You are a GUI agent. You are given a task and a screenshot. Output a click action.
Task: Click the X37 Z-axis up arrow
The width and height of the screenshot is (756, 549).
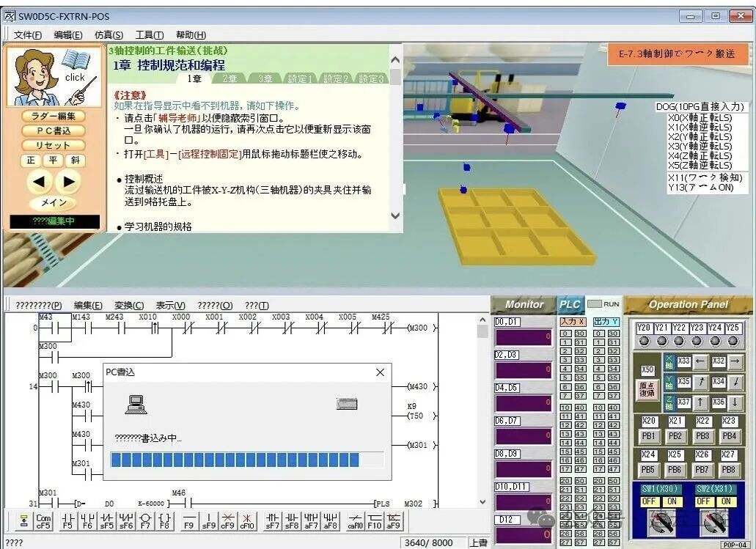click(700, 402)
